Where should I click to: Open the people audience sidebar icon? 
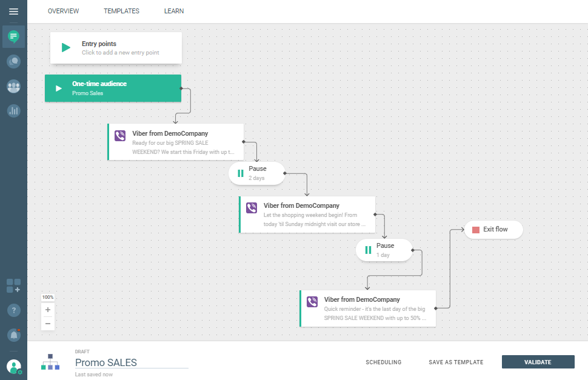[13, 86]
